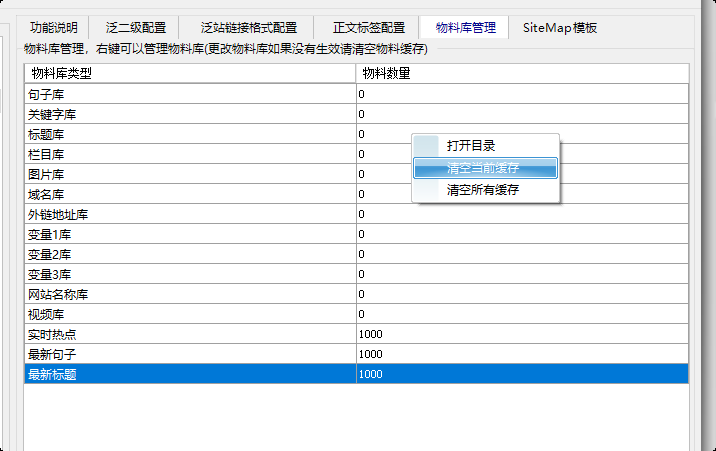Select the 句子库 row
Viewport: 716px width, 451px height.
(356, 94)
